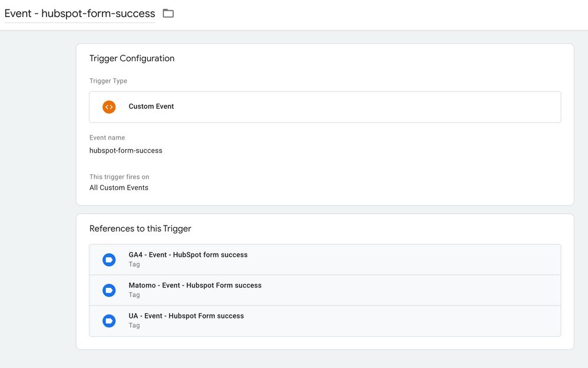Click the Trigger Type label
Viewport: 588px width, 368px height.
tap(108, 81)
